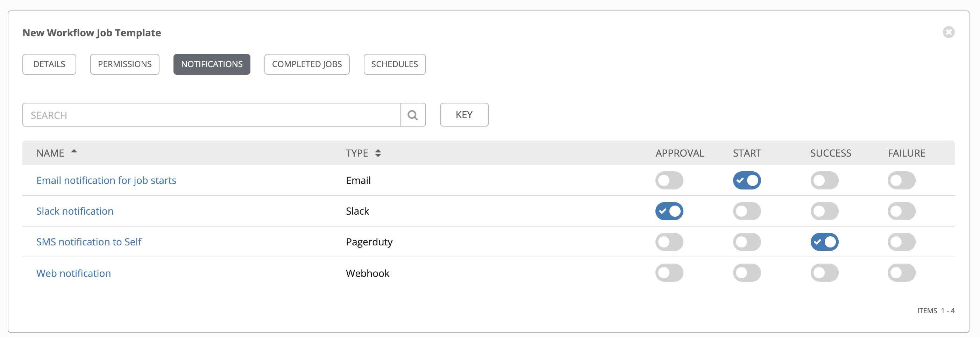Open the Email notification for job starts link
Screen dimensions: 980x337
pyautogui.click(x=106, y=180)
